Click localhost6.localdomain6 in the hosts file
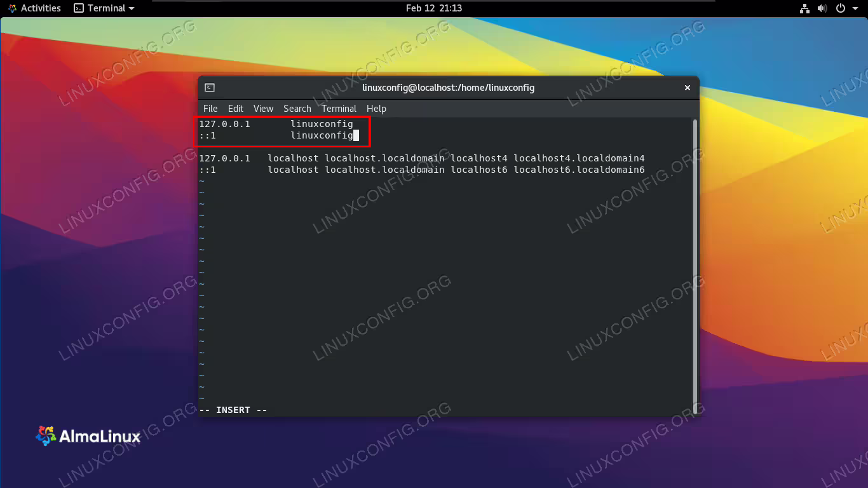 (x=579, y=170)
